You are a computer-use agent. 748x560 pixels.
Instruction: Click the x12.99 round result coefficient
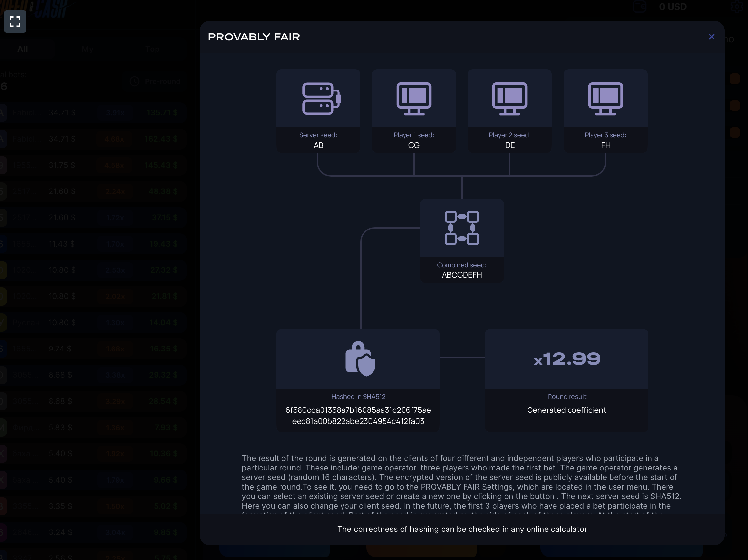567,359
